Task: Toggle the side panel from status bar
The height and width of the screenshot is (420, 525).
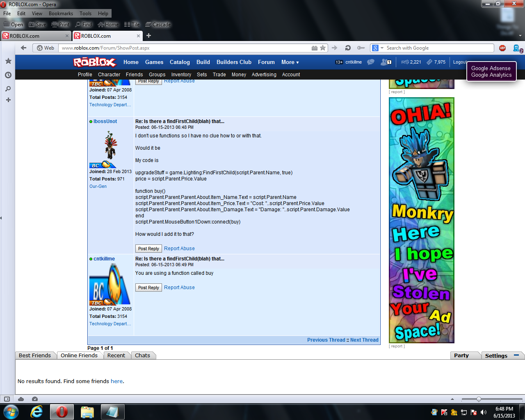Action: [x=7, y=399]
